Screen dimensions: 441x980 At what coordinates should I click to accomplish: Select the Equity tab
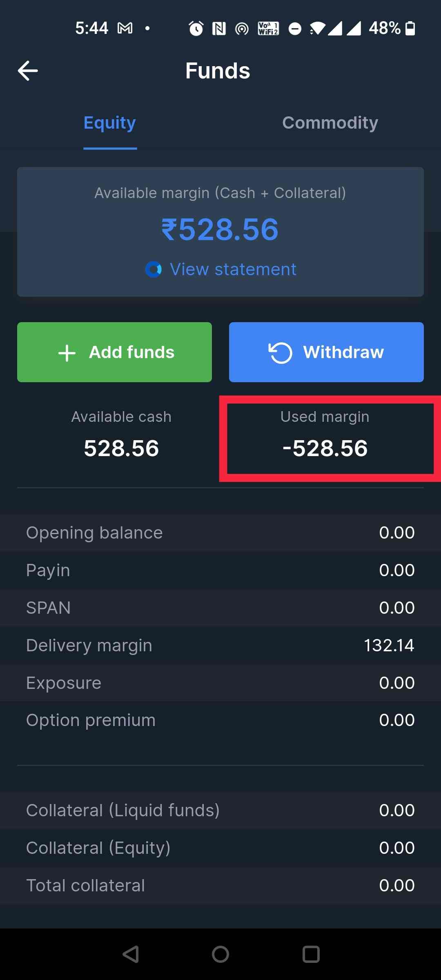(x=109, y=122)
